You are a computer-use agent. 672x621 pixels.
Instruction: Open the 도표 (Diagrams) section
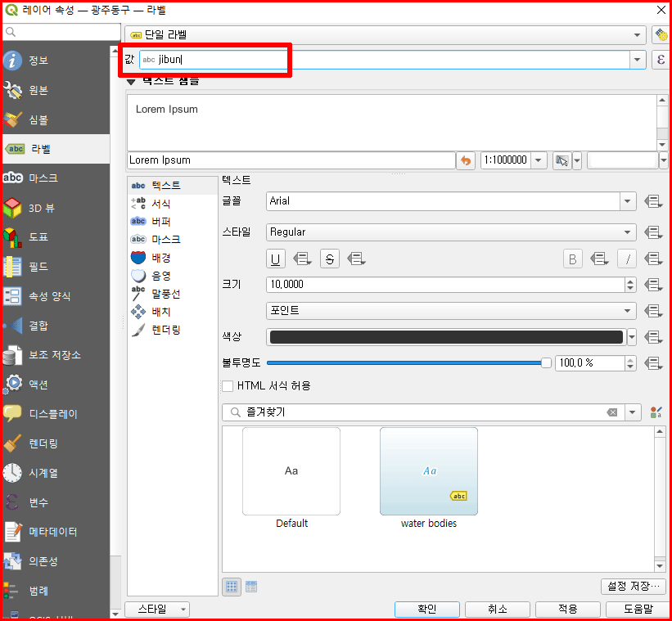pos(56,237)
